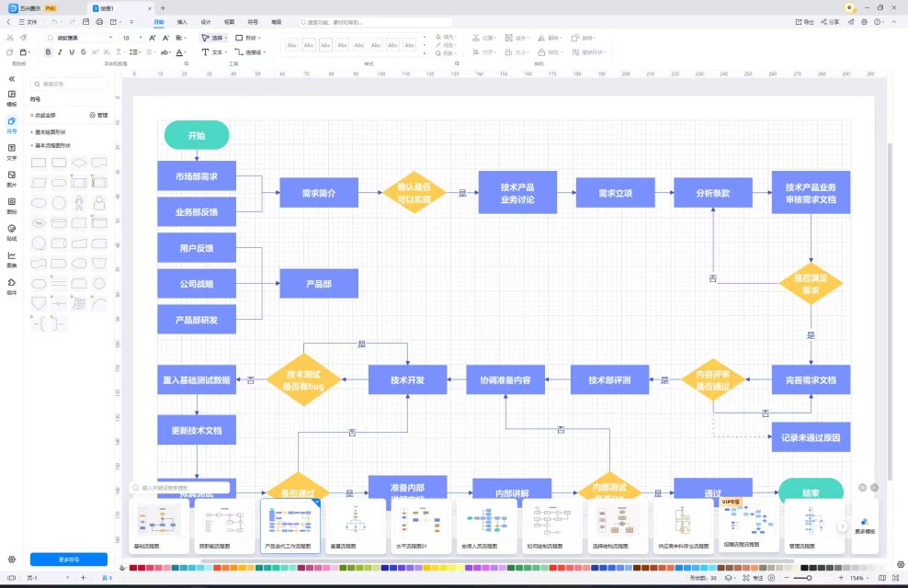
Task: Open more templates link
Action: click(865, 526)
